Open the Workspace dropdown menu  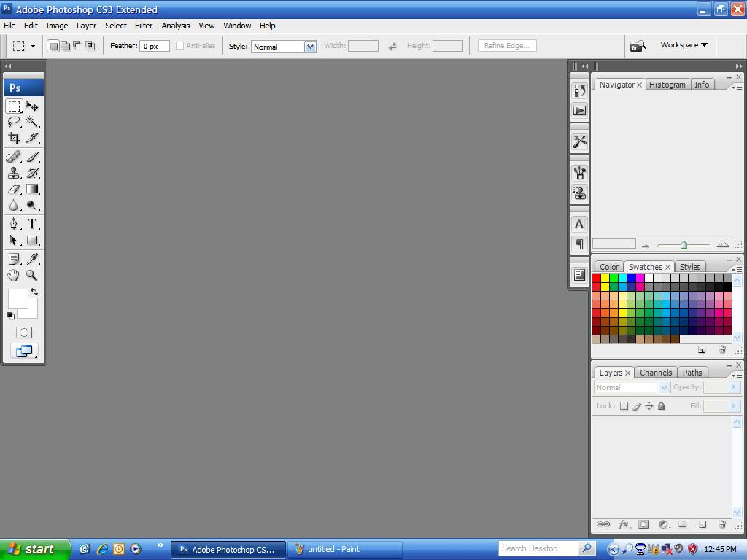pyautogui.click(x=684, y=45)
